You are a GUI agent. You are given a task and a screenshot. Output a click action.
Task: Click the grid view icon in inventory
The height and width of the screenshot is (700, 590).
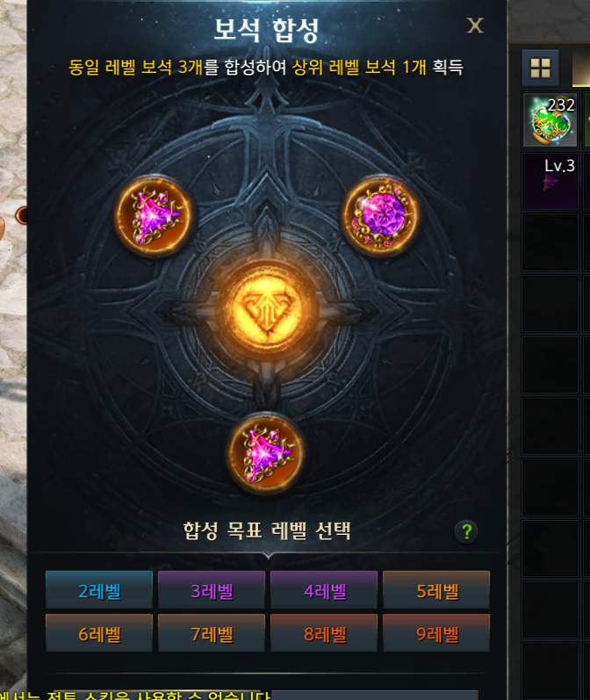click(x=541, y=69)
